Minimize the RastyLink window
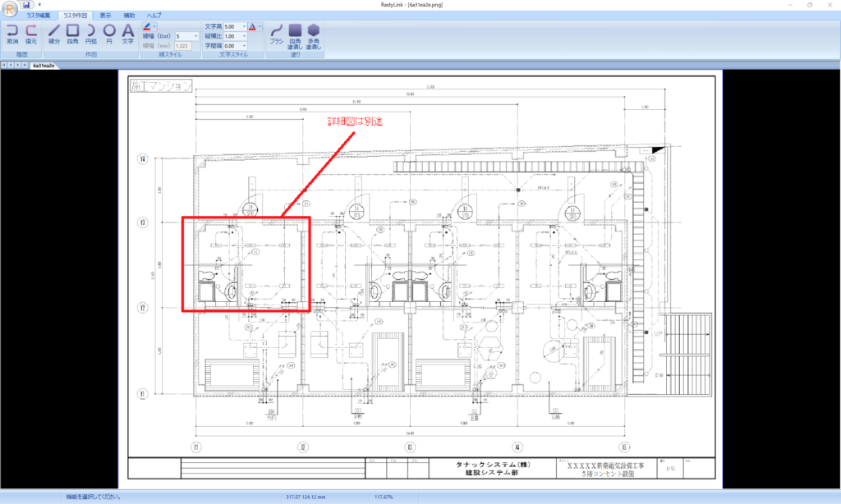841x504 pixels. [x=790, y=5]
